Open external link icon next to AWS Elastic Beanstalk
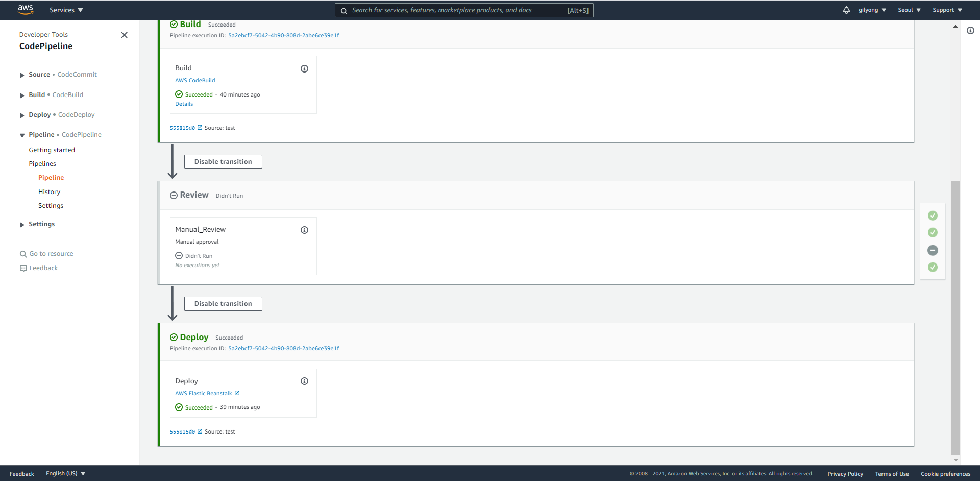 pos(237,393)
